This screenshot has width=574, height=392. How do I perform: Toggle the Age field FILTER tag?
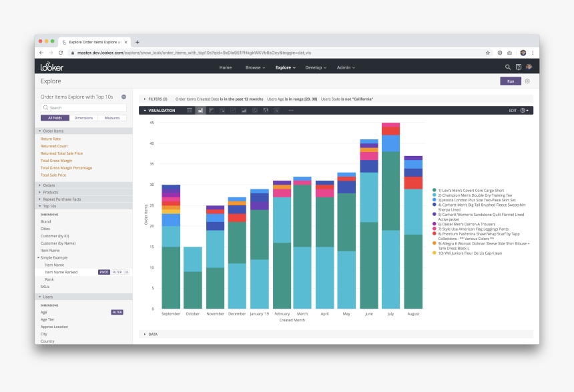pos(117,312)
